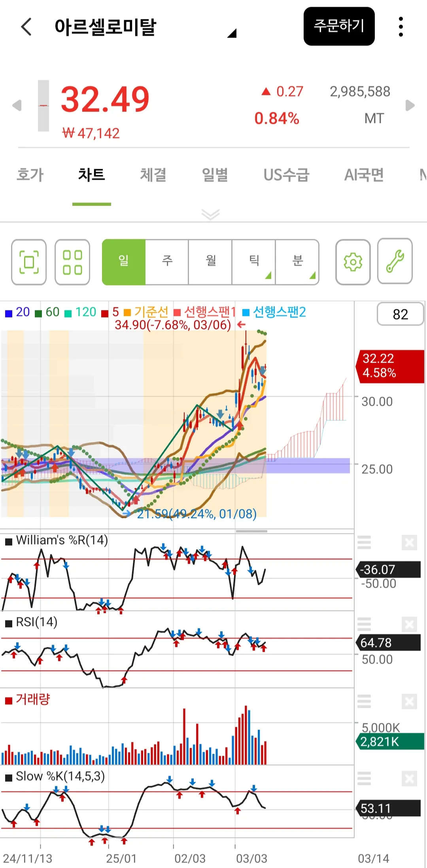Click the red 32.22 price tag
Screen dimensions: 427x868
pos(391,366)
